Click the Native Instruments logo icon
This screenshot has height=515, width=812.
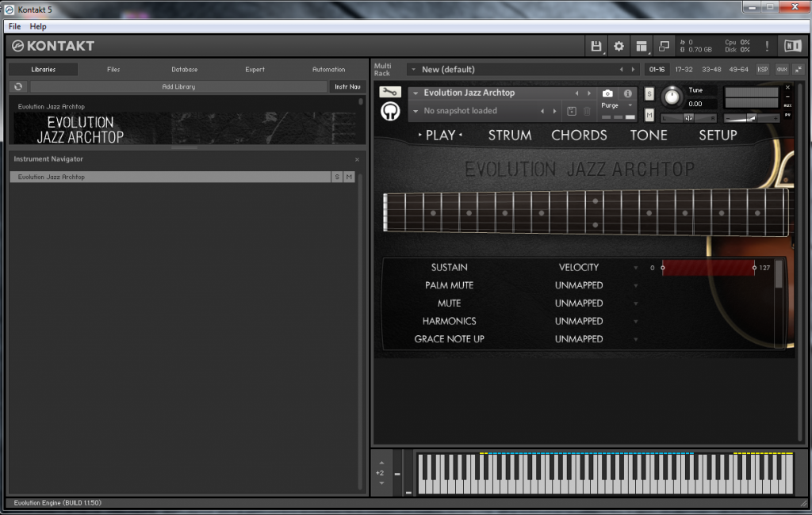pos(793,46)
